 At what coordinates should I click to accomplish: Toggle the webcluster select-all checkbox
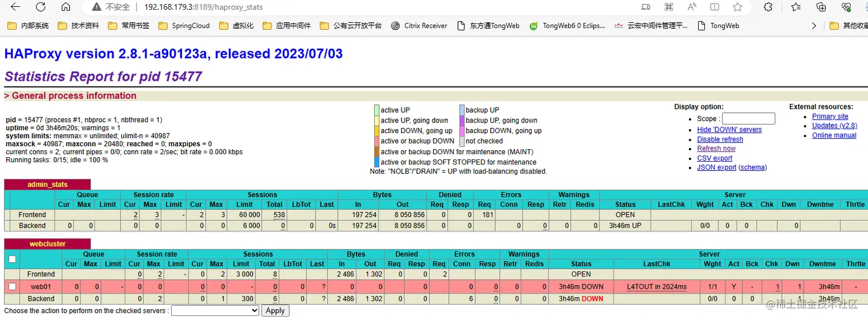pos(13,259)
